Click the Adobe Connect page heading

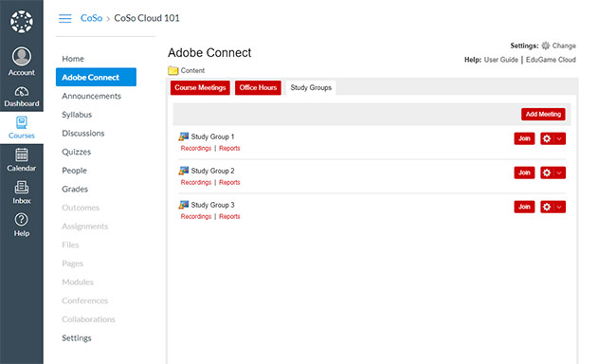[x=209, y=53]
